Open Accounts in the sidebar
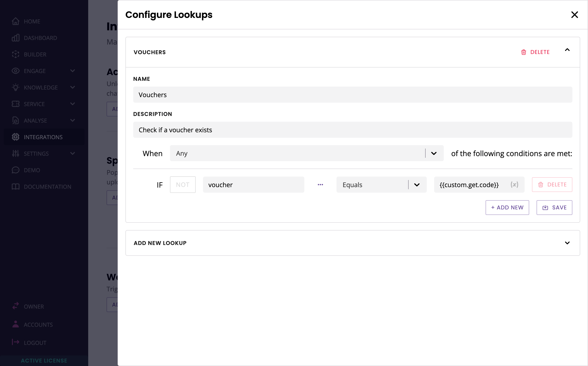This screenshot has width=588, height=366. [38, 325]
